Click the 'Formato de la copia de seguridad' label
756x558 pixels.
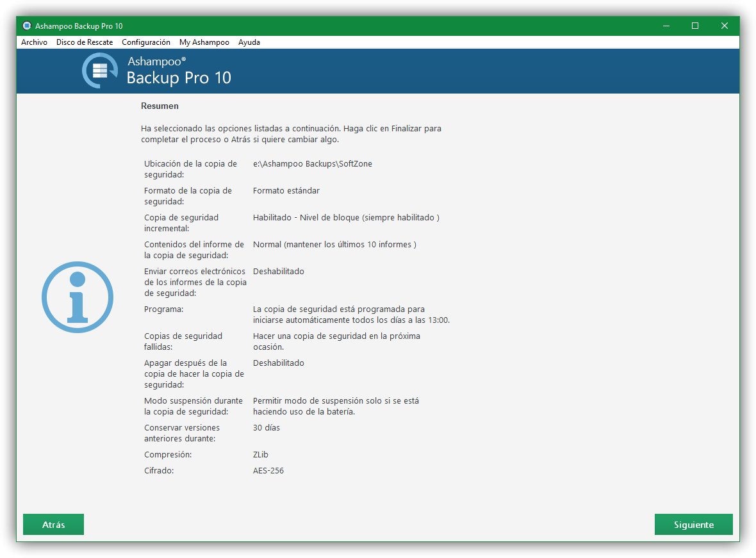[x=188, y=196]
